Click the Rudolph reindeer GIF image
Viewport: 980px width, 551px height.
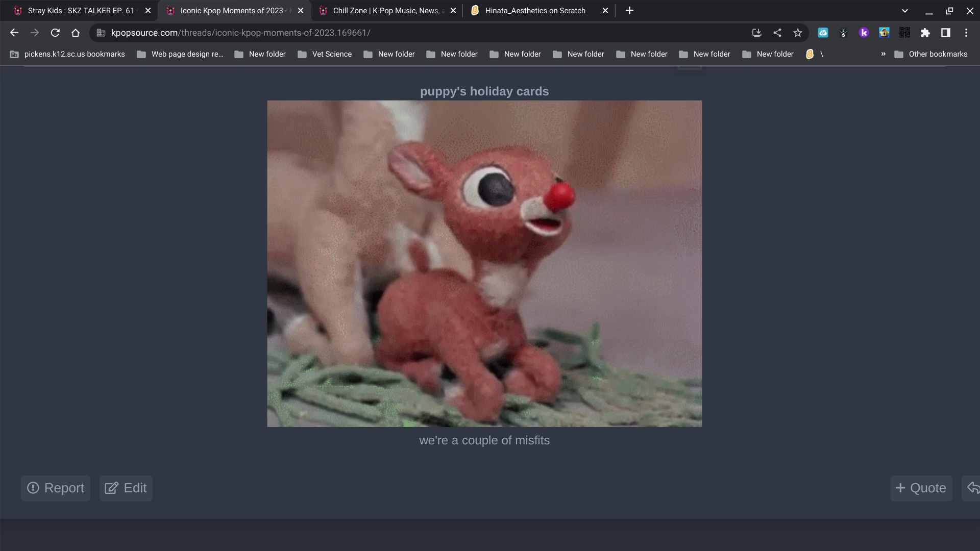pos(484,264)
